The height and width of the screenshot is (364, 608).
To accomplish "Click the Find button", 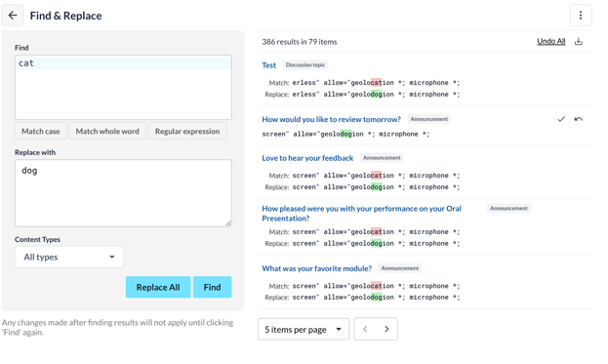I will [212, 287].
